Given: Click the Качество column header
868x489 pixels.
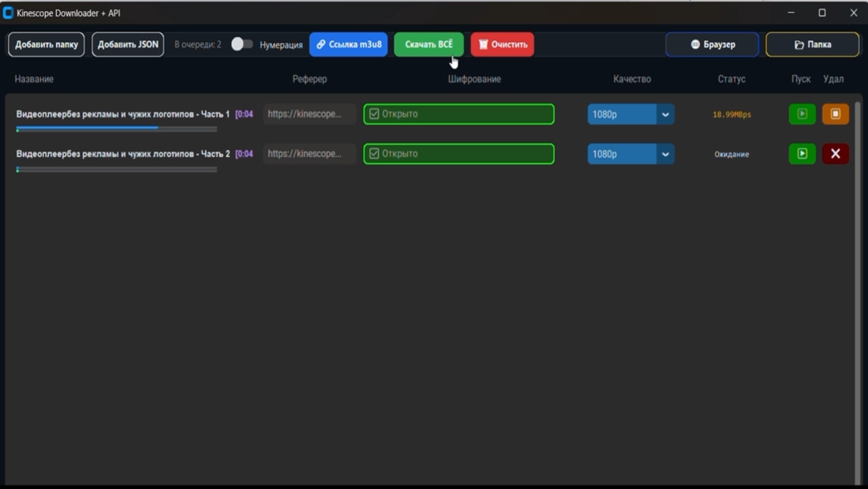Looking at the screenshot, I should [x=632, y=79].
